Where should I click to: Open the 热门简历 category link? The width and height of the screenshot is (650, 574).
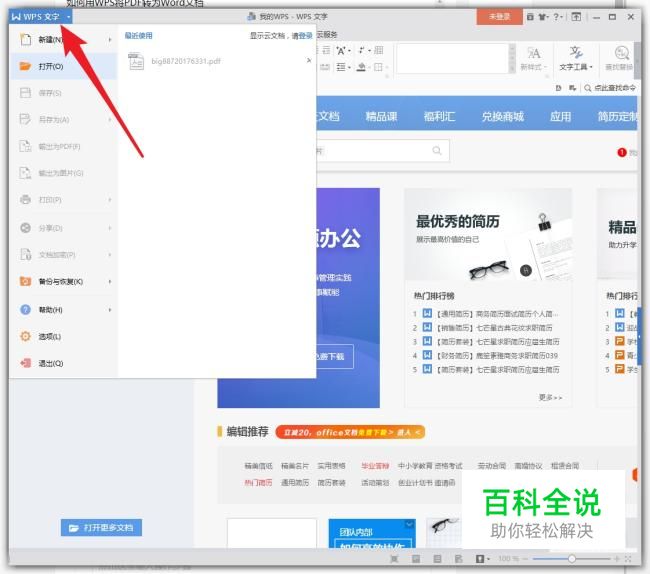(258, 483)
